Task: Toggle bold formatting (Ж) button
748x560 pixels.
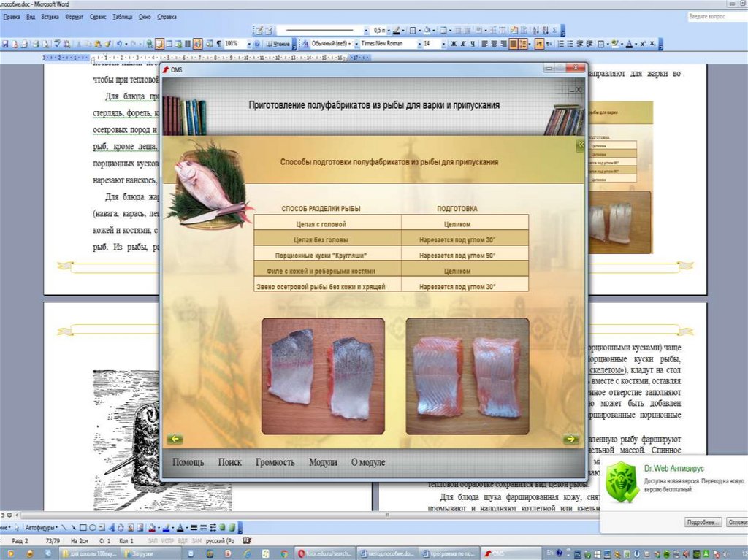Action: (453, 44)
